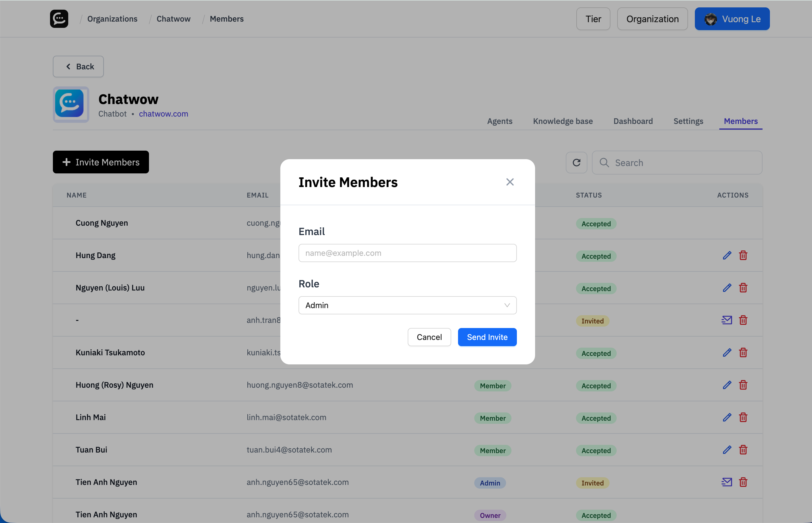The width and height of the screenshot is (812, 523).
Task: Visit the chatwow.com link
Action: [163, 114]
